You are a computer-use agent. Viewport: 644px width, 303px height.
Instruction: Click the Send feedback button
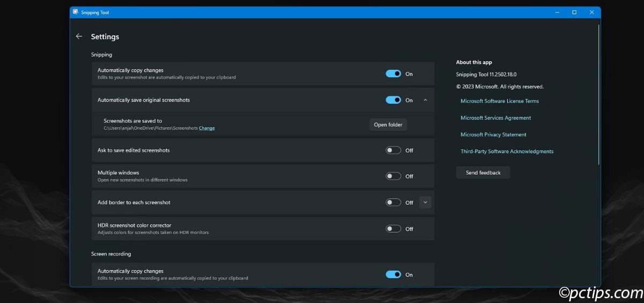tap(483, 172)
